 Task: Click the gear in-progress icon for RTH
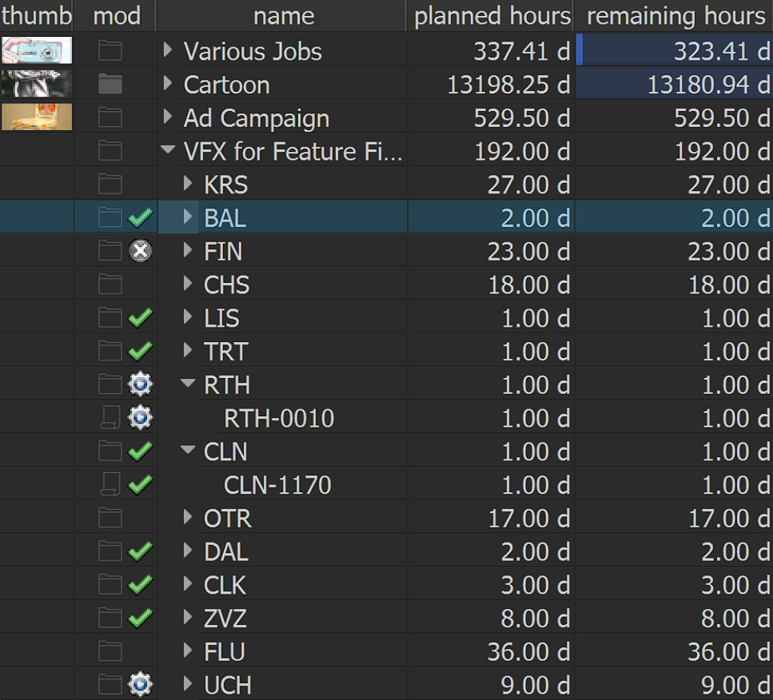(141, 384)
